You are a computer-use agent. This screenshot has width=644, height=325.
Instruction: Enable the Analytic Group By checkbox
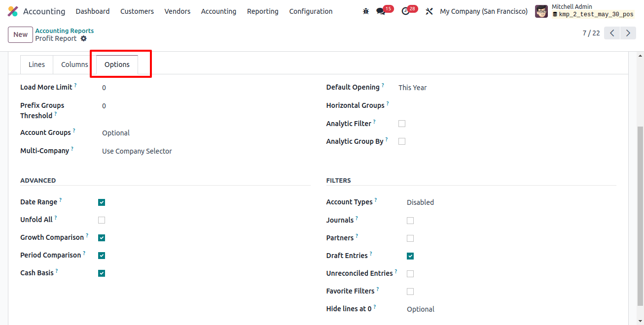[x=402, y=141]
